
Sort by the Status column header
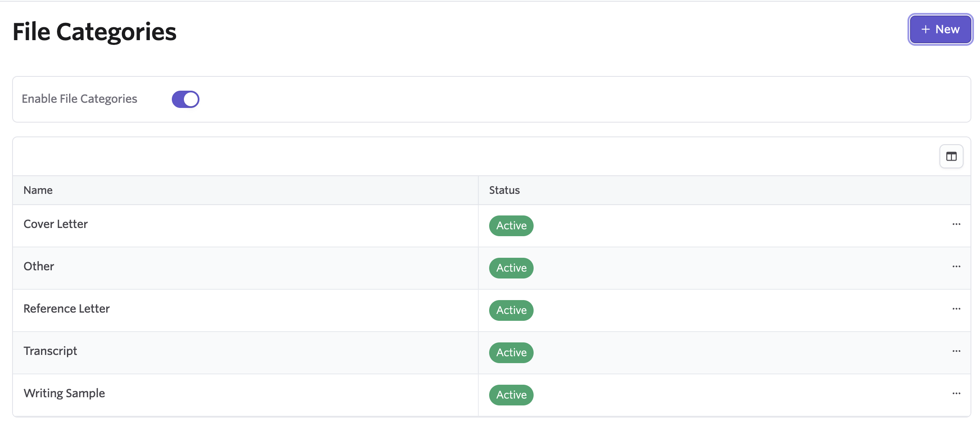[x=504, y=190]
